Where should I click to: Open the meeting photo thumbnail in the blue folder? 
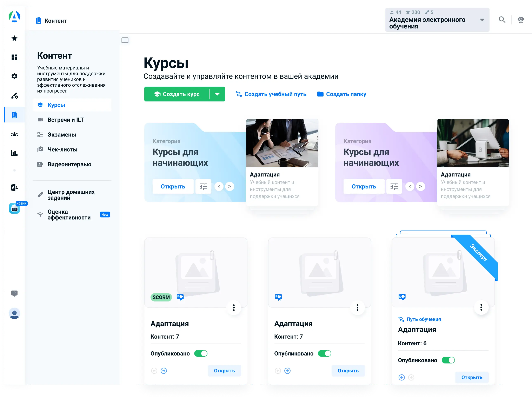[282, 143]
